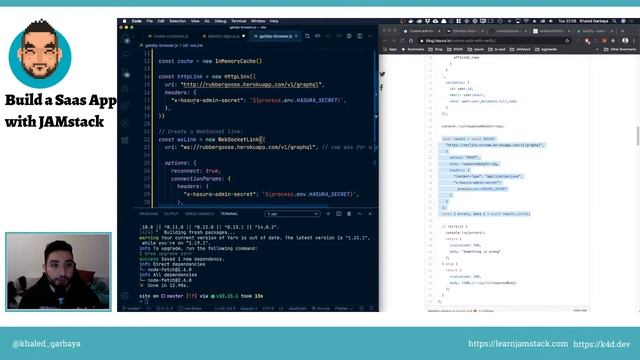640x360 pixels.
Task: Click the kill terminal trash icon
Action: pos(349,214)
